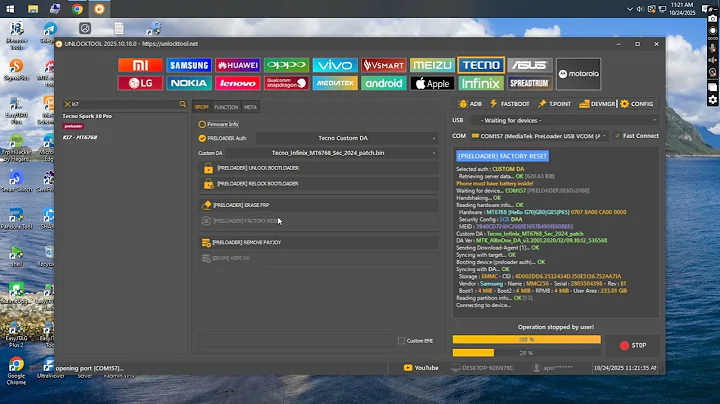Open the CONFIG settings
The width and height of the screenshot is (720, 404).
(x=636, y=104)
